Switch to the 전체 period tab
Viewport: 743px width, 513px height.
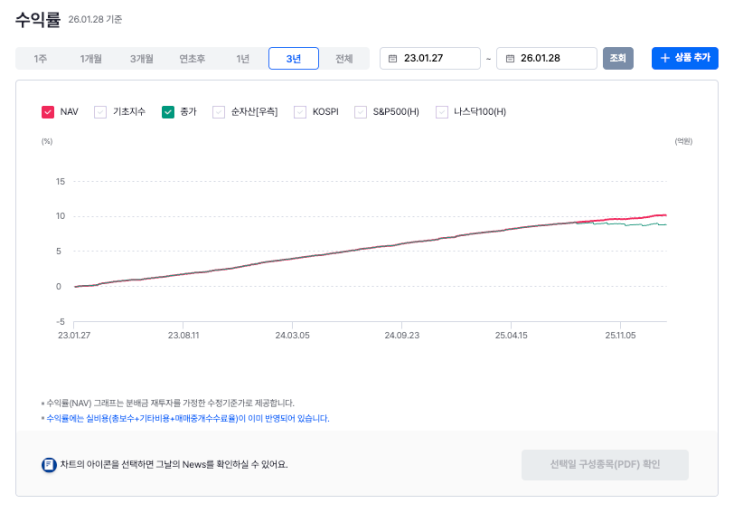(x=344, y=59)
